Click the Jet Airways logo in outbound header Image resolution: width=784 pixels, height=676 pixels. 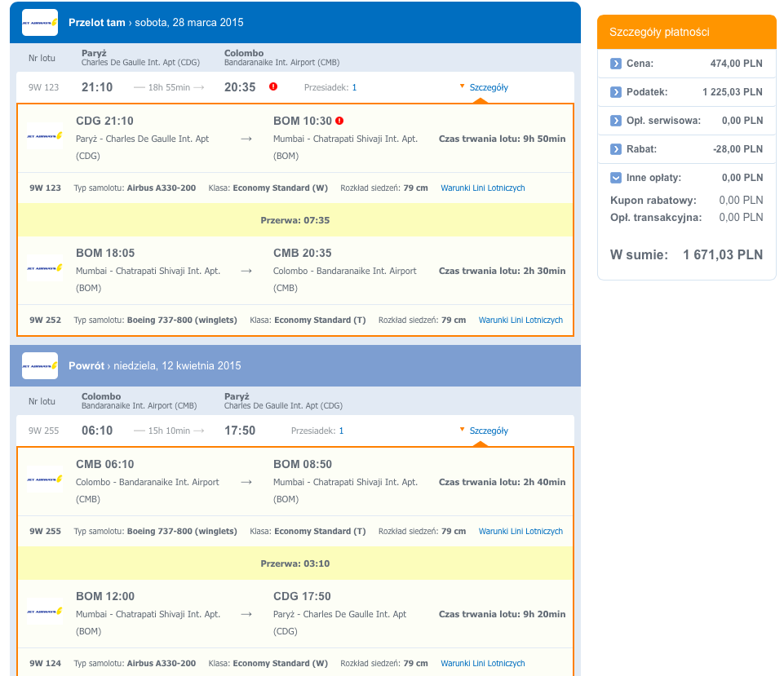click(40, 23)
